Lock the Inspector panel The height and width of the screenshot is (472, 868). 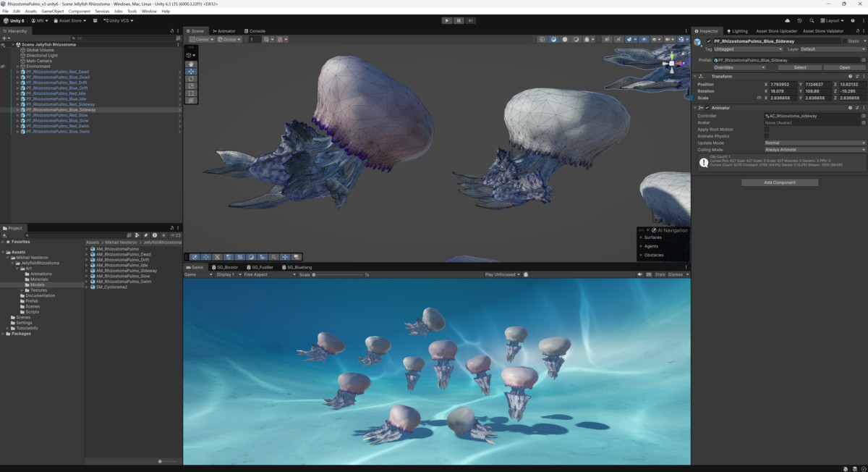coord(857,31)
